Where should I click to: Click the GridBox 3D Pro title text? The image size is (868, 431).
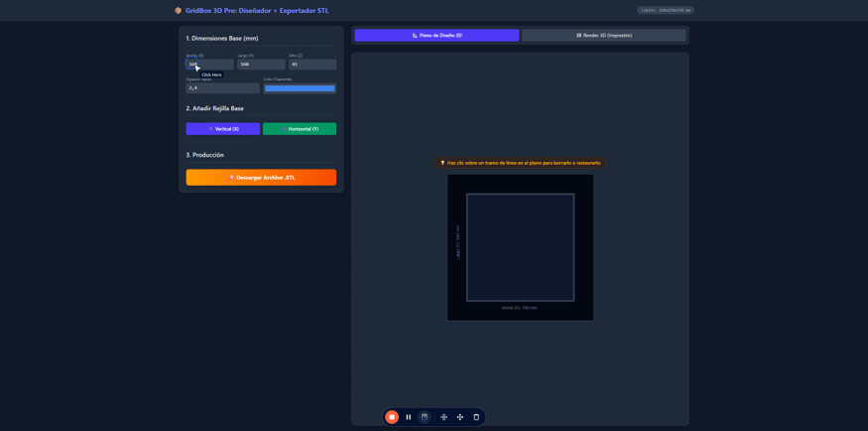[257, 11]
